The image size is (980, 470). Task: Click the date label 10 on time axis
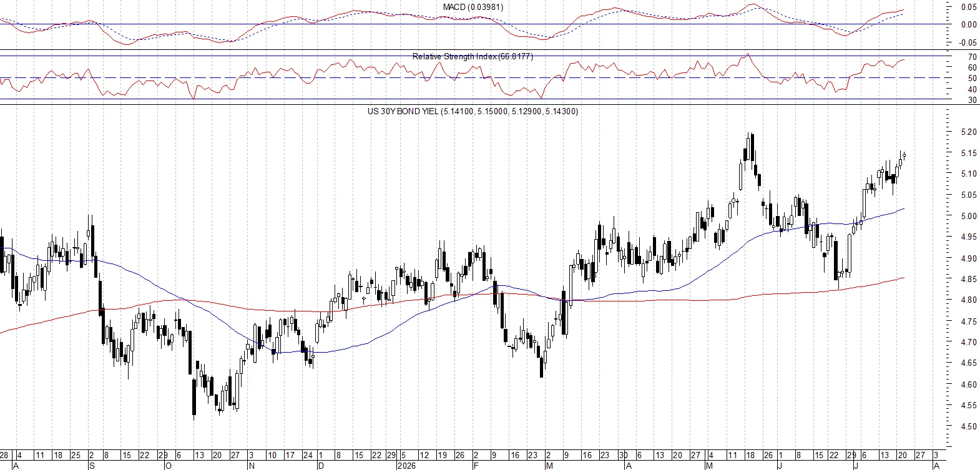click(272, 456)
